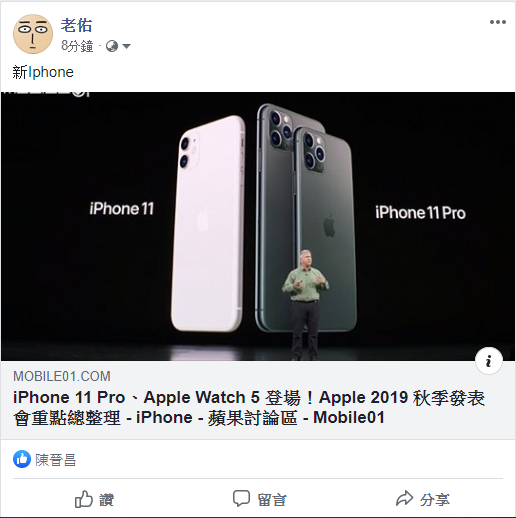
Task: View 陳晉昌 who liked the post
Action: click(56, 460)
